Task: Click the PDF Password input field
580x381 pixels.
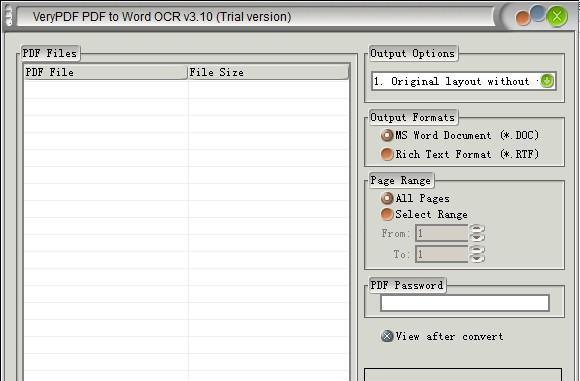Action: (x=465, y=303)
